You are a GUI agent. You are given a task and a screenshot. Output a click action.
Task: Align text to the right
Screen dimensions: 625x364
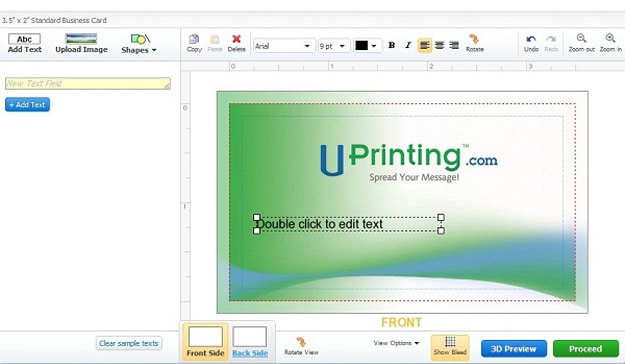pos(454,45)
